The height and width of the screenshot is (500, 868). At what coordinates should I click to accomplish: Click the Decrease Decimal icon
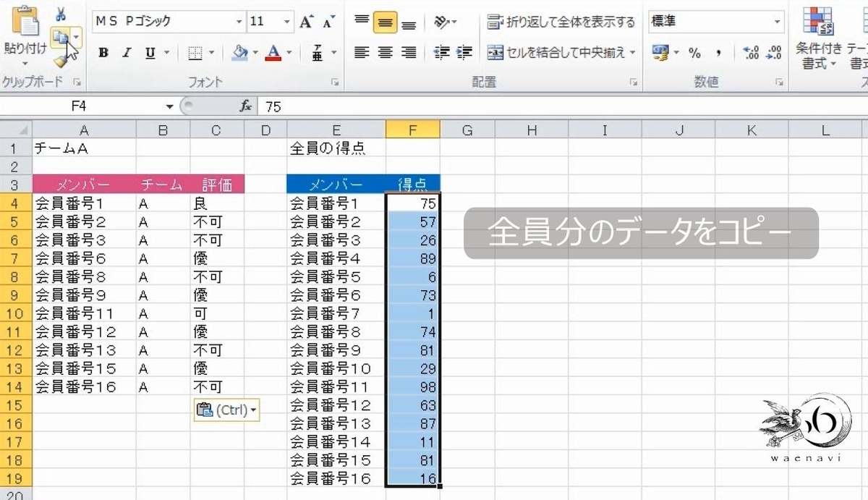pyautogui.click(x=774, y=53)
